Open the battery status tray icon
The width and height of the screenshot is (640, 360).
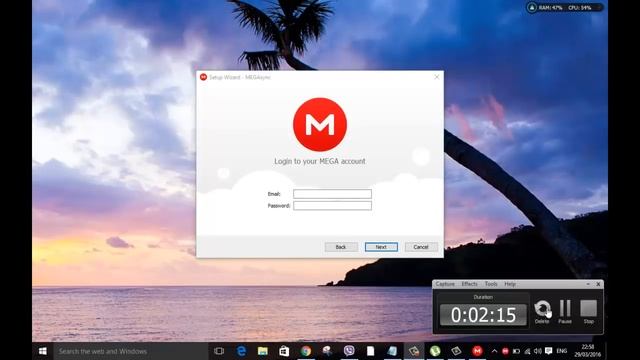tap(516, 351)
